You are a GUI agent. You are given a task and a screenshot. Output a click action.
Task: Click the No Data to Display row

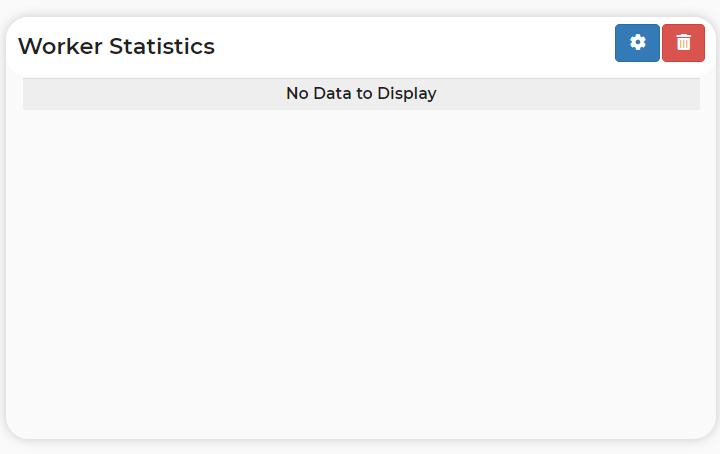pyautogui.click(x=361, y=94)
